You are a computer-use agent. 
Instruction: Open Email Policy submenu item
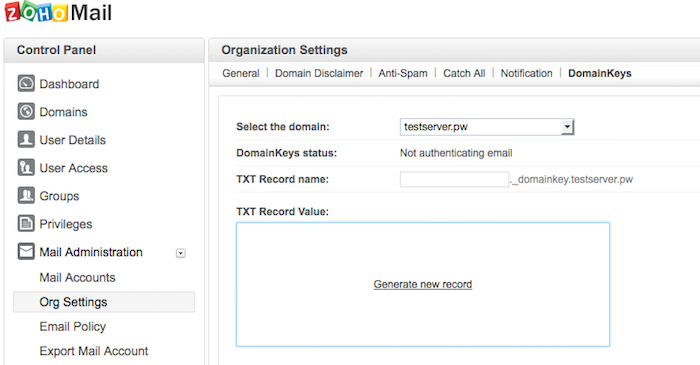[x=73, y=327]
